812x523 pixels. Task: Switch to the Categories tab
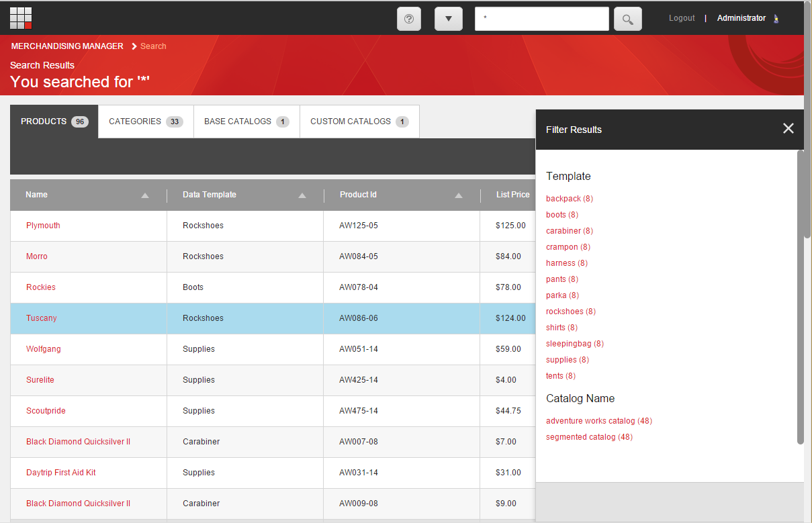(146, 122)
